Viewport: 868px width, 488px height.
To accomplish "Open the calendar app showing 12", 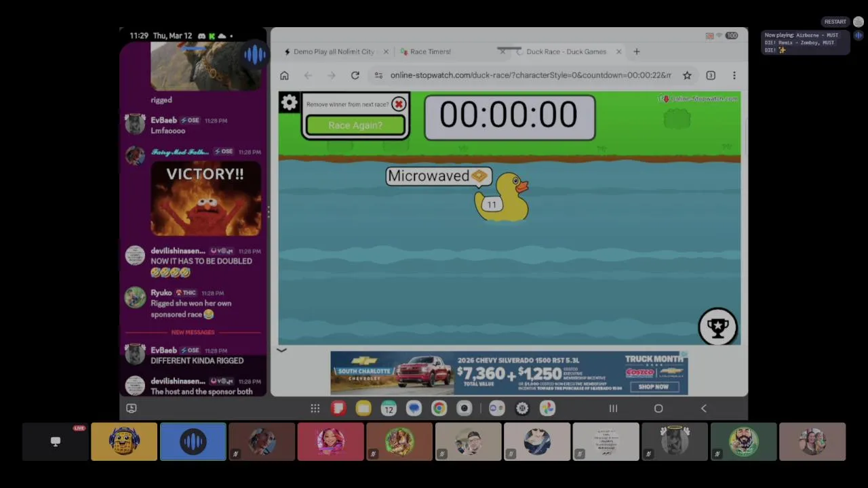I will tap(388, 408).
